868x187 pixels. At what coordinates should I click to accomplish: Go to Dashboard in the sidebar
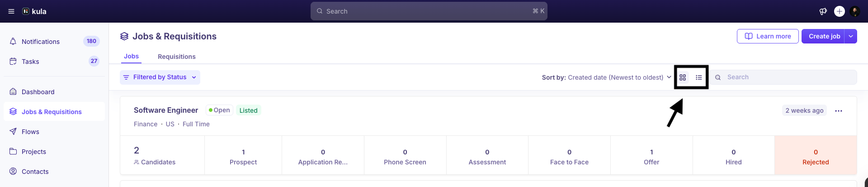pos(54,92)
